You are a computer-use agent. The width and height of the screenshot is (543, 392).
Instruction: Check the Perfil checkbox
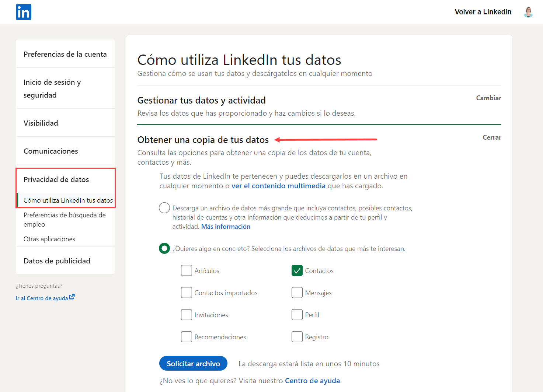coord(297,315)
